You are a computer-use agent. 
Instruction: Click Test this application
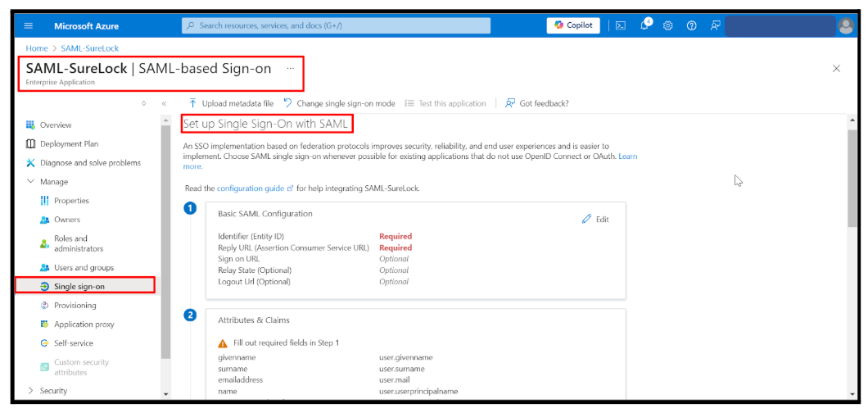[445, 103]
